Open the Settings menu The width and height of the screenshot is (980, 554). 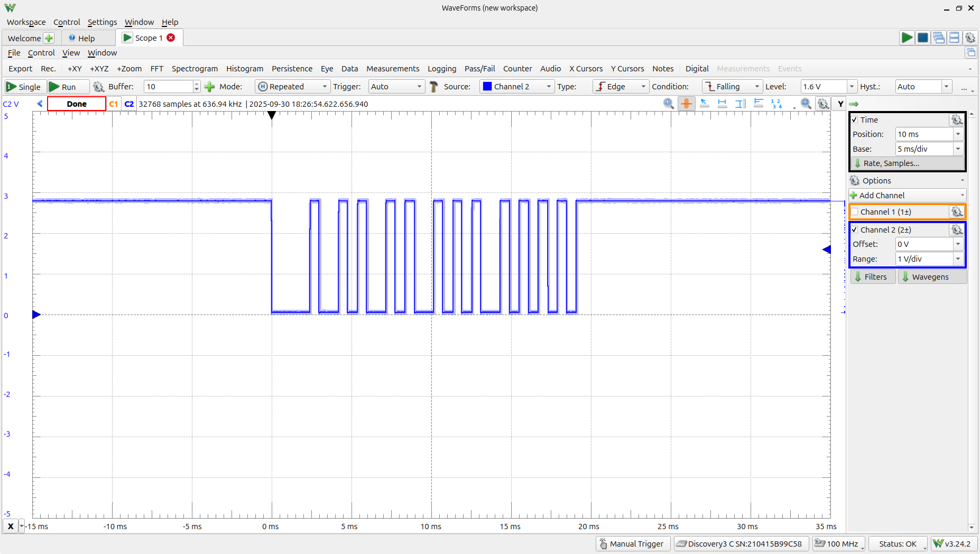point(102,22)
